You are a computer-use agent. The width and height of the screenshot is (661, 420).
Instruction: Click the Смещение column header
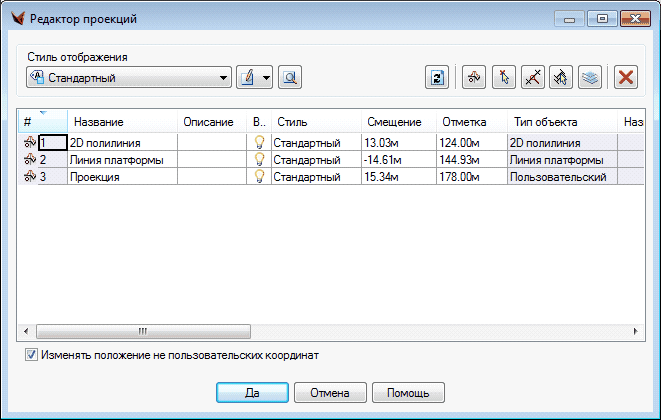pyautogui.click(x=395, y=121)
